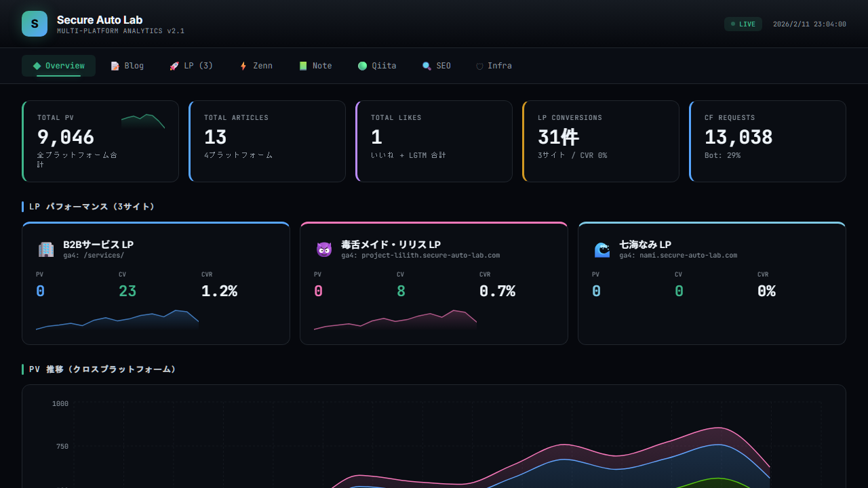Click the shield Infra icon

tap(481, 66)
